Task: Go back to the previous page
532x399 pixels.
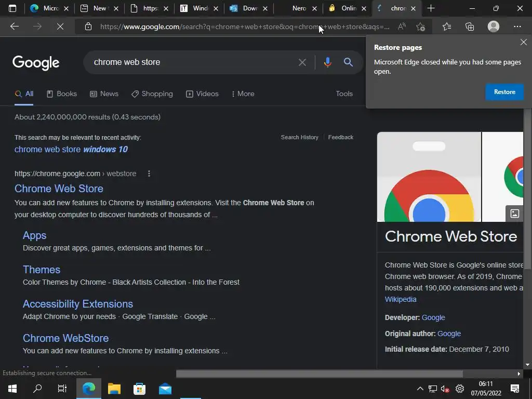Action: (14, 26)
